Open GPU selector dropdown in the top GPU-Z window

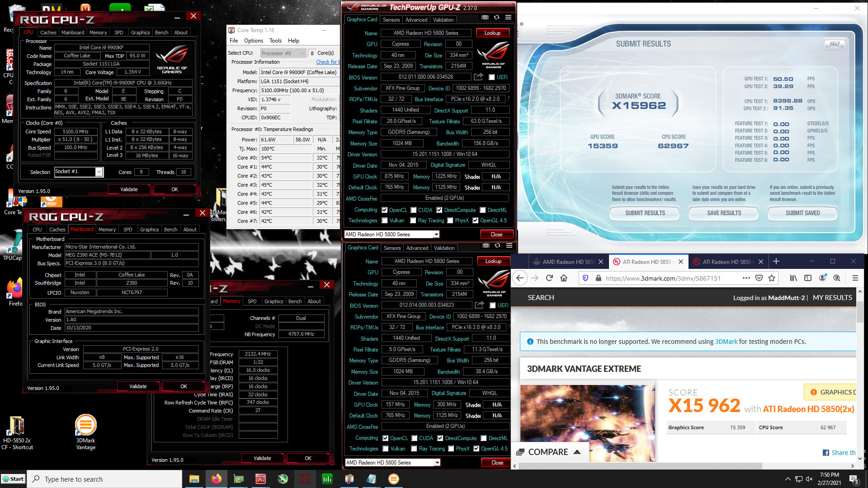click(436, 235)
